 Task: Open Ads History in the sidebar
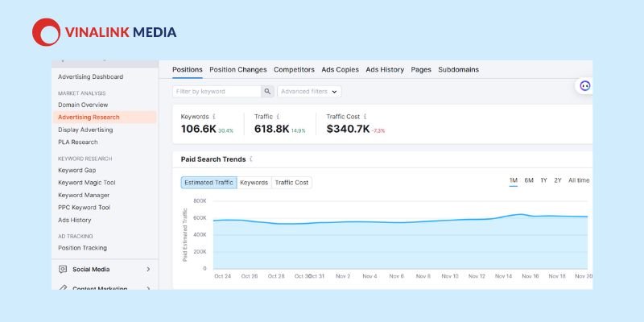pyautogui.click(x=74, y=220)
